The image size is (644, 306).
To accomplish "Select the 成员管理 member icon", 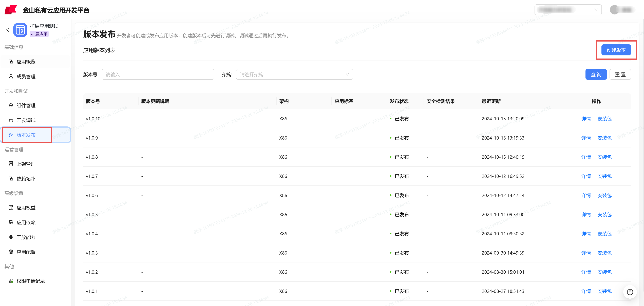I will tap(11, 76).
